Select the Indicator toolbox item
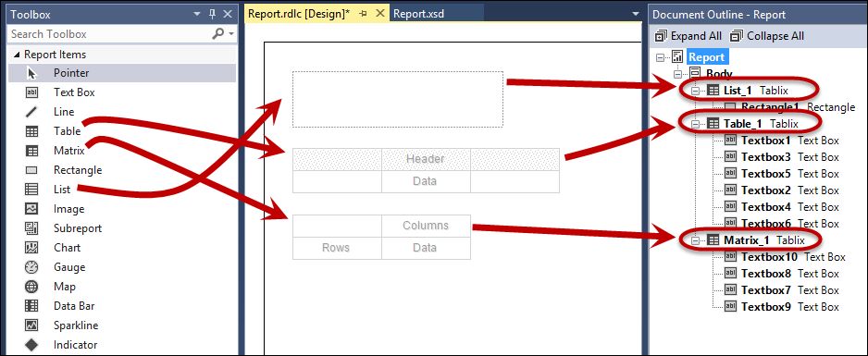 point(121,345)
